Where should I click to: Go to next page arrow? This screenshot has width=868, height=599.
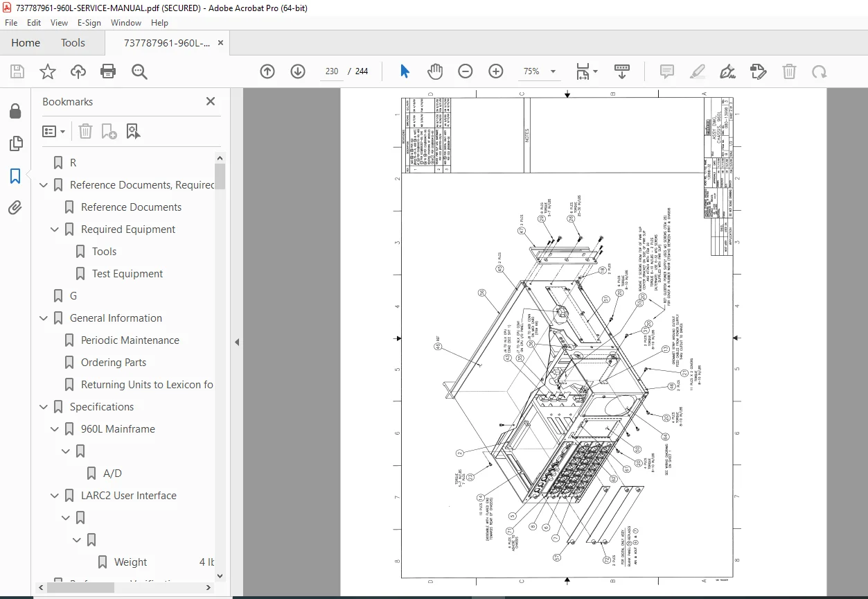coord(298,71)
